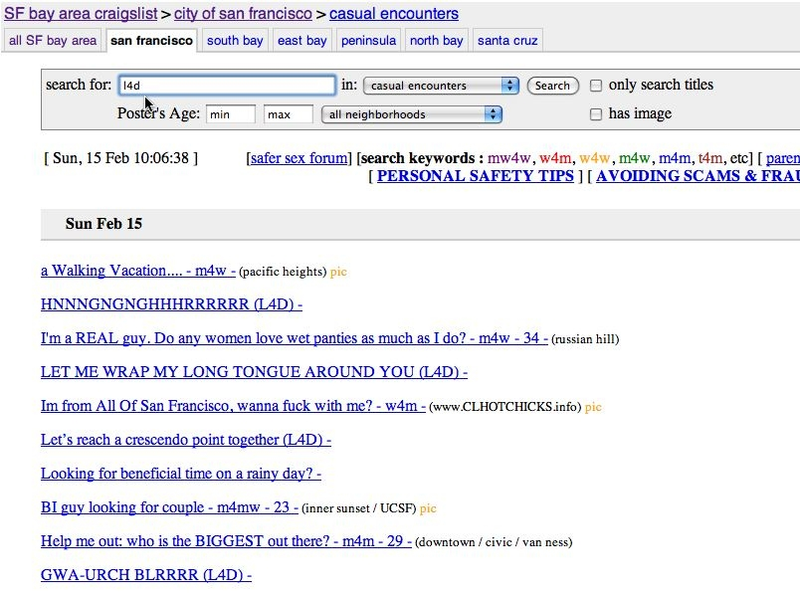Open PERSONAL SAFETY TIPS link
800x593 pixels.
pyautogui.click(x=475, y=176)
